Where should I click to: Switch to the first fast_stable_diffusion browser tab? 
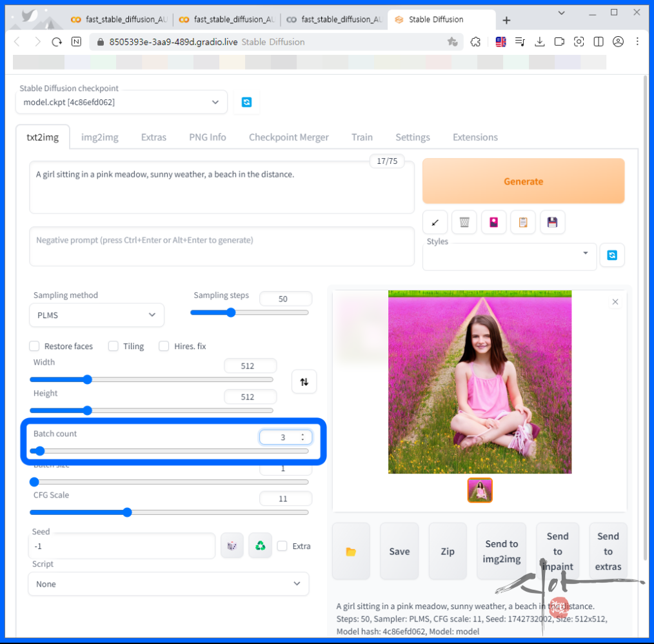pyautogui.click(x=119, y=19)
